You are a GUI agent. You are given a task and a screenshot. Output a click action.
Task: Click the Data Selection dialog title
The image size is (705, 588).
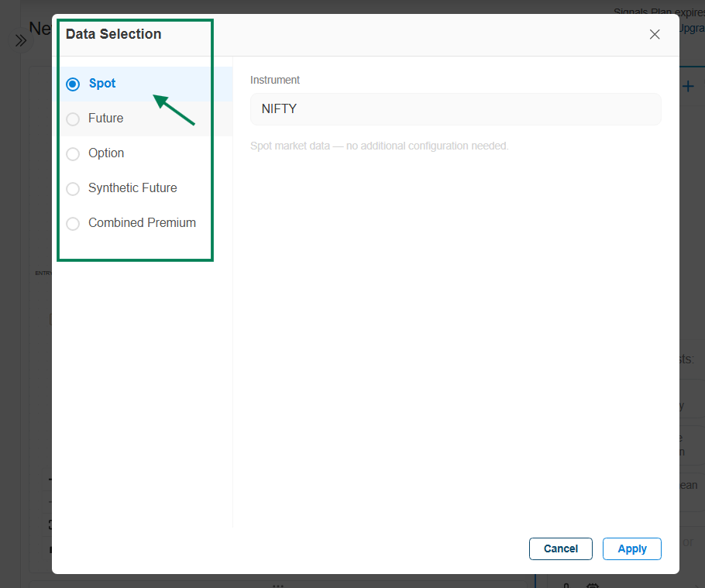coord(113,34)
